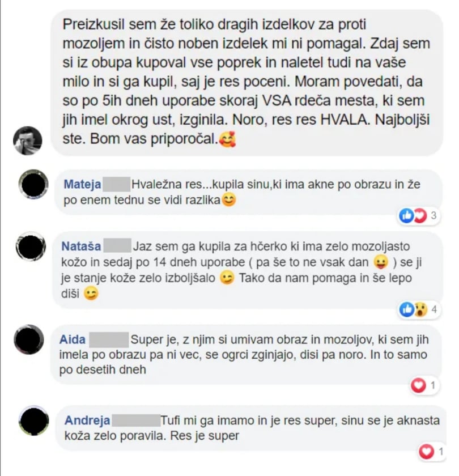Open Mateja's blacked-out profile avatar
This screenshot has width=459, height=476.
point(33,184)
